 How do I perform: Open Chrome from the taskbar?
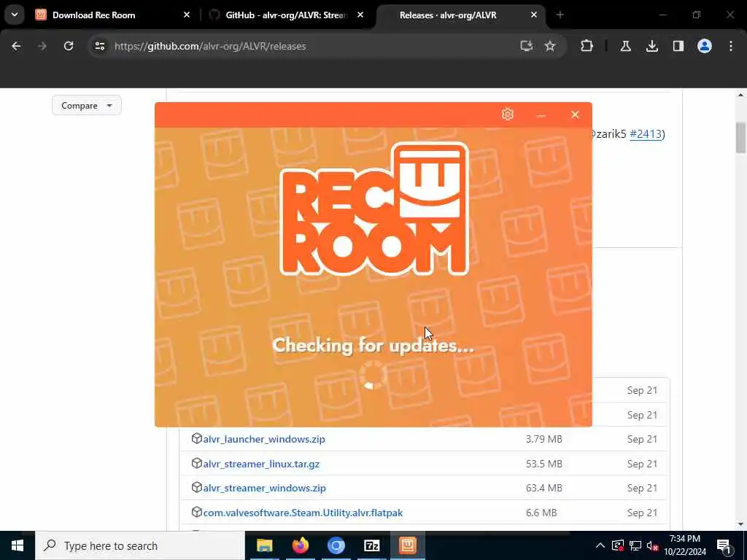(x=336, y=545)
